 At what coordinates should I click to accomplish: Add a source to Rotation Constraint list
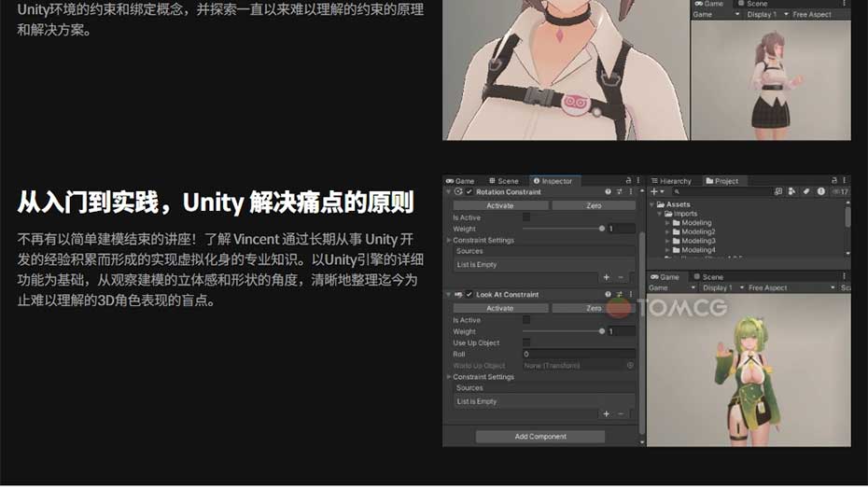tap(606, 277)
